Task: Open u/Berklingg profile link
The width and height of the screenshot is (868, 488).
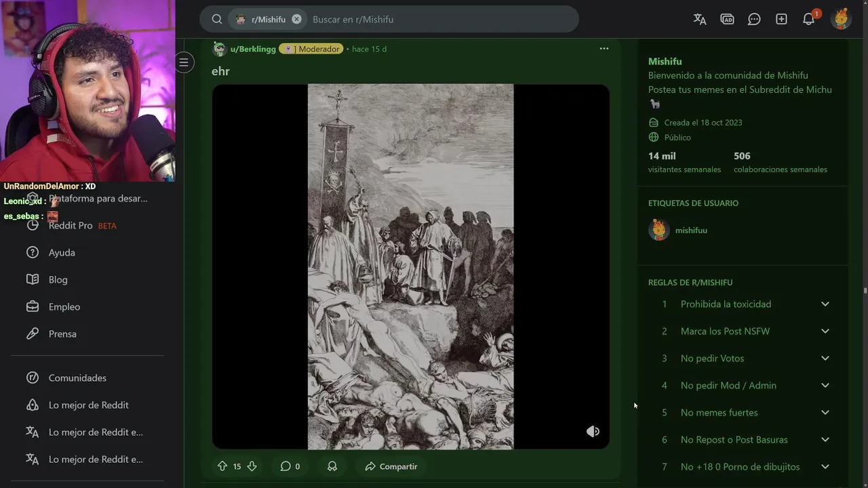Action: pyautogui.click(x=253, y=49)
